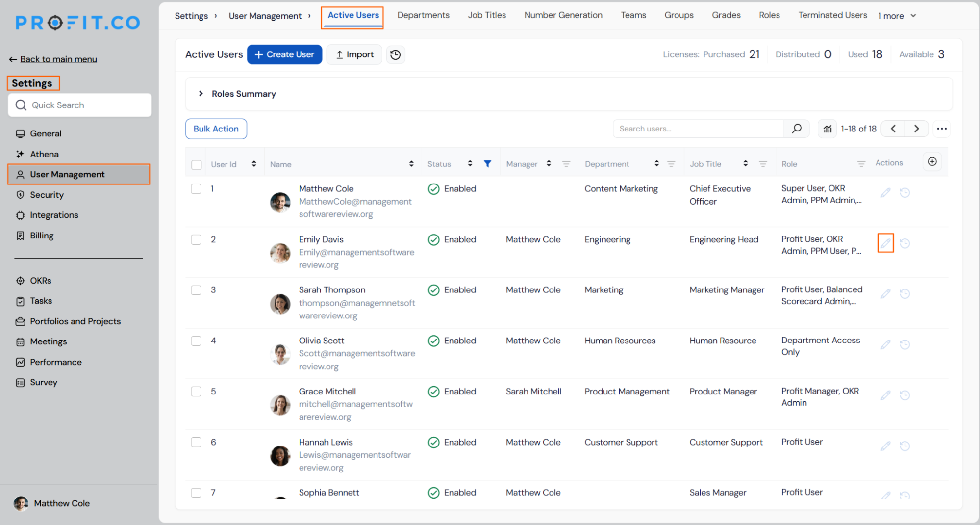980x525 pixels.
Task: Click the Quick Search box in sidebar
Action: point(79,105)
